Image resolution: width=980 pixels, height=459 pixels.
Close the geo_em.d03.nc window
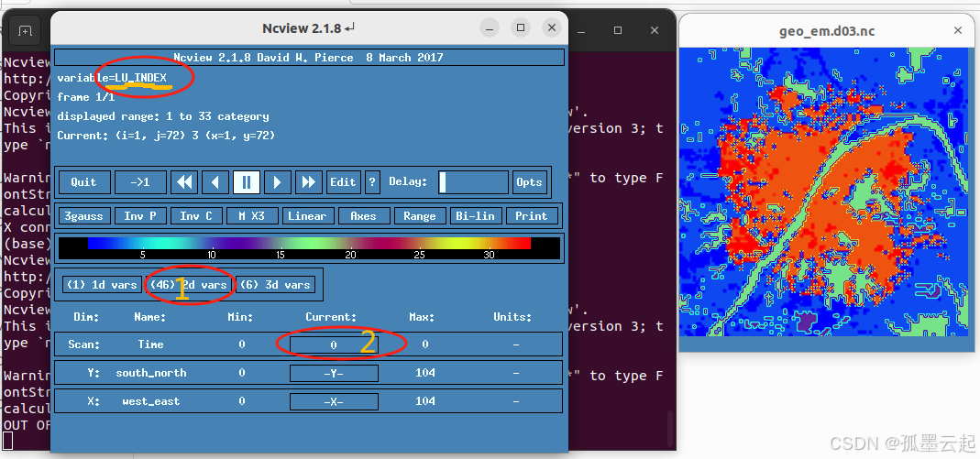[957, 30]
